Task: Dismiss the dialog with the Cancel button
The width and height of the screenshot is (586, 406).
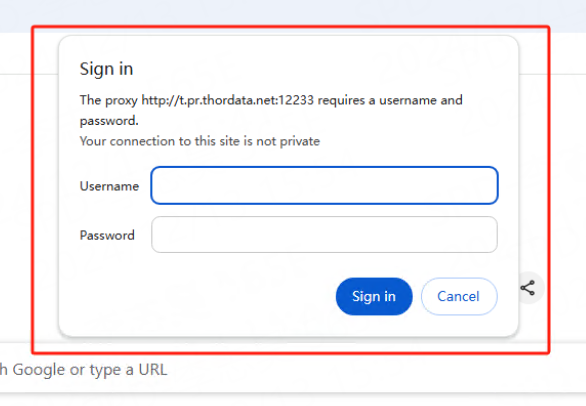Action: click(459, 296)
